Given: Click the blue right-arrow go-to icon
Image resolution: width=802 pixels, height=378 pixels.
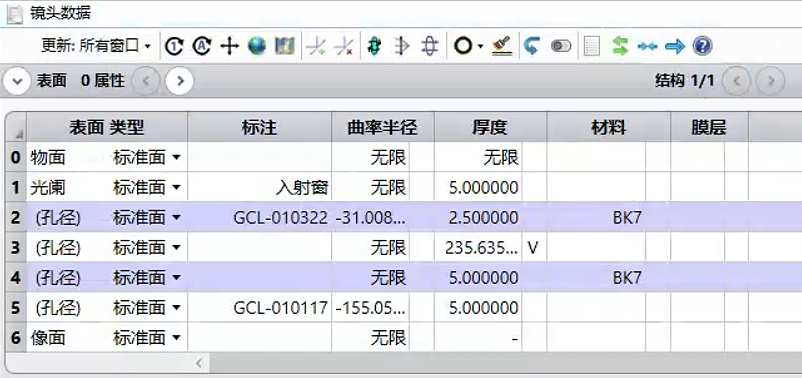Looking at the screenshot, I should coord(675,47).
